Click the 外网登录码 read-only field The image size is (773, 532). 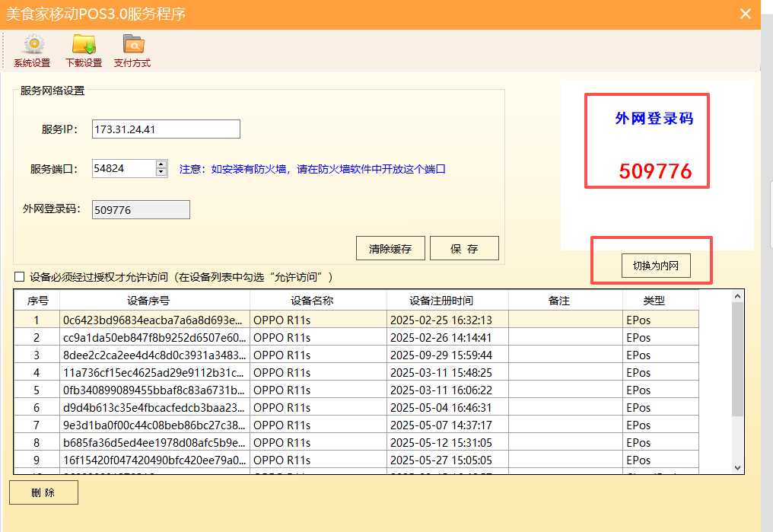(141, 210)
